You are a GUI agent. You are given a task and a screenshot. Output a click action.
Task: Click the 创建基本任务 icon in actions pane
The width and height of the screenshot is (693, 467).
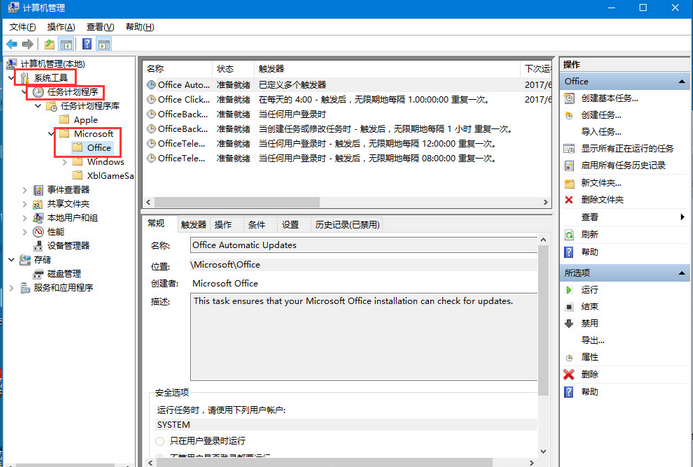[570, 98]
